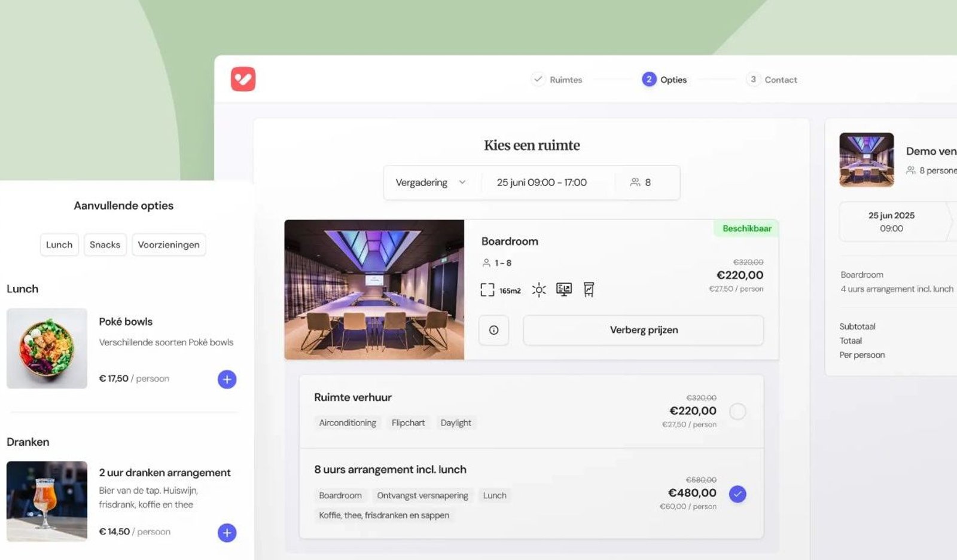Click the Daylight tag

[x=456, y=423]
